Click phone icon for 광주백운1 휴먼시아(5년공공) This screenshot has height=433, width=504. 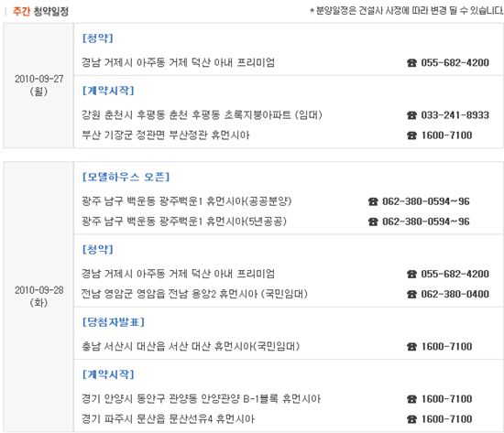click(x=373, y=222)
